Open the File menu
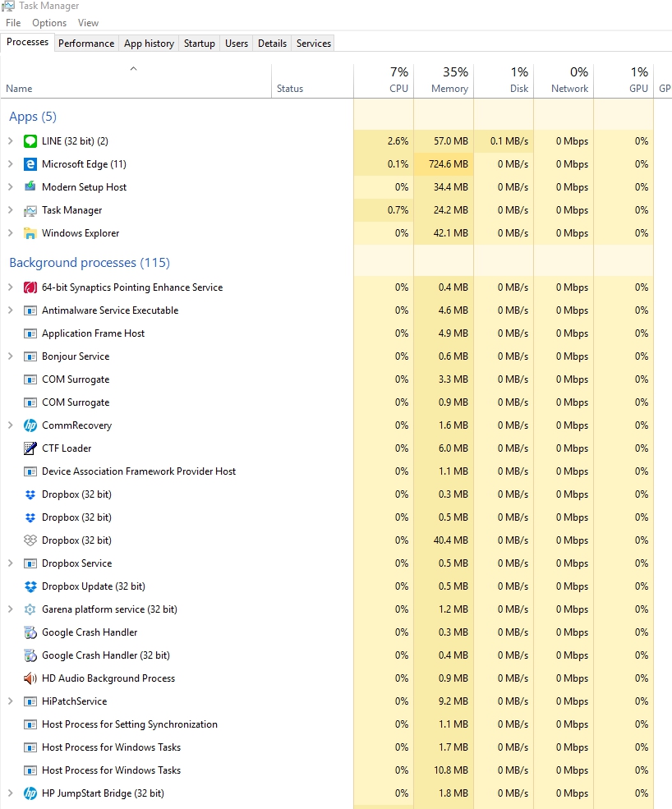The image size is (672, 809). 13,23
